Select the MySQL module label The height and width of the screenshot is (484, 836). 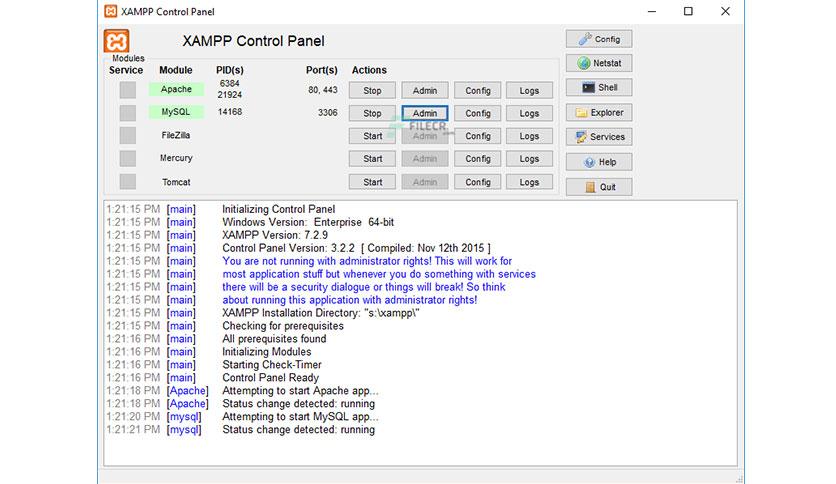point(176,112)
